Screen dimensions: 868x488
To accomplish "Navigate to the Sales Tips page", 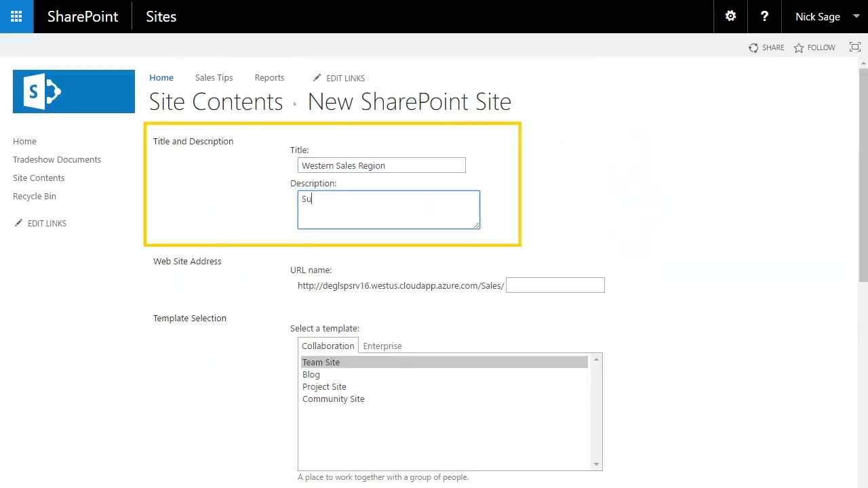I will tap(214, 77).
